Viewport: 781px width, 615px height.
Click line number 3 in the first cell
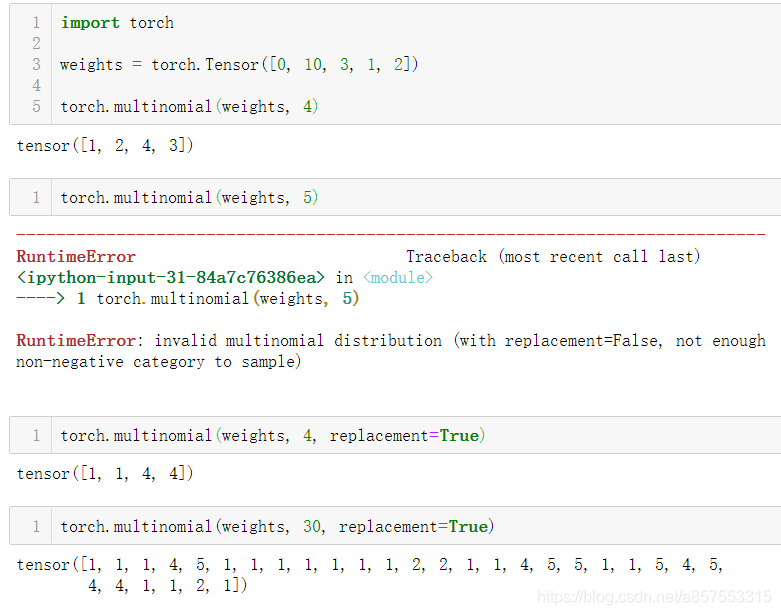36,65
